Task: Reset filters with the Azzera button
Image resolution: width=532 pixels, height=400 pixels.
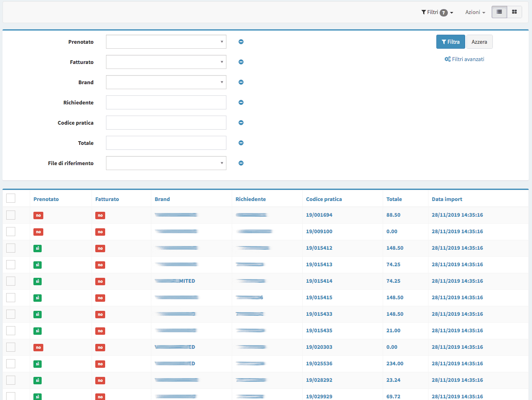Action: (x=480, y=42)
